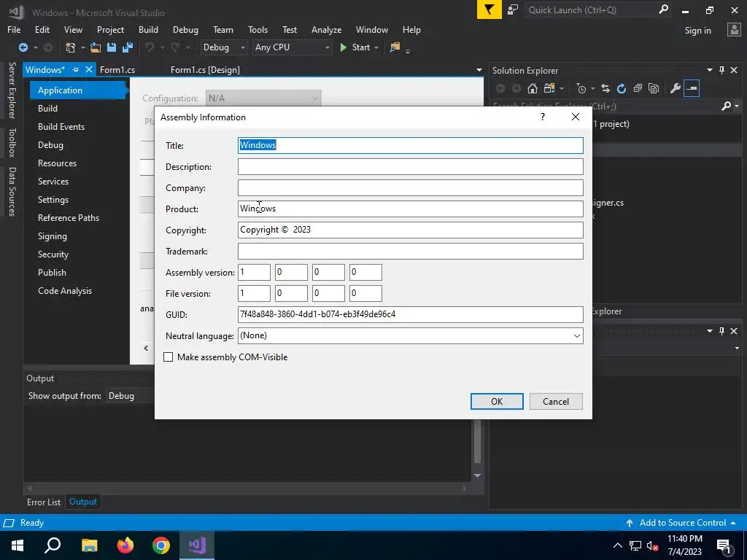Click the Preview Selected Items icon
This screenshot has width=747, height=560.
(692, 88)
